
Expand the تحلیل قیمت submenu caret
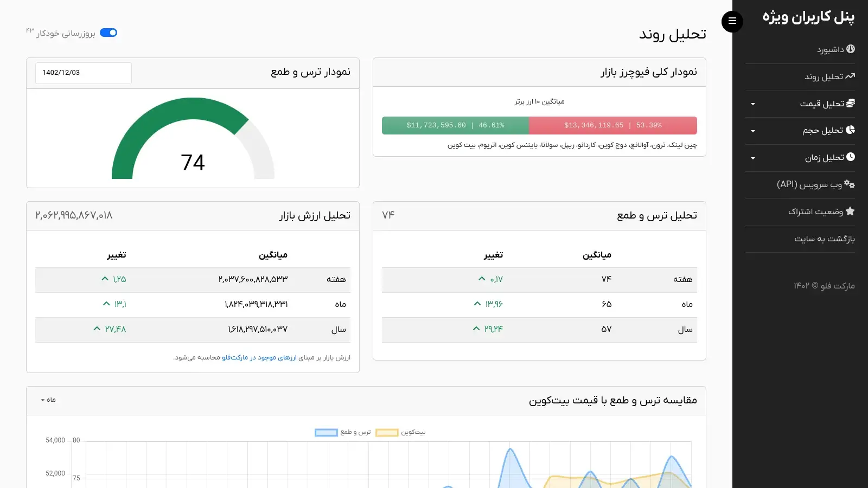[x=753, y=104]
